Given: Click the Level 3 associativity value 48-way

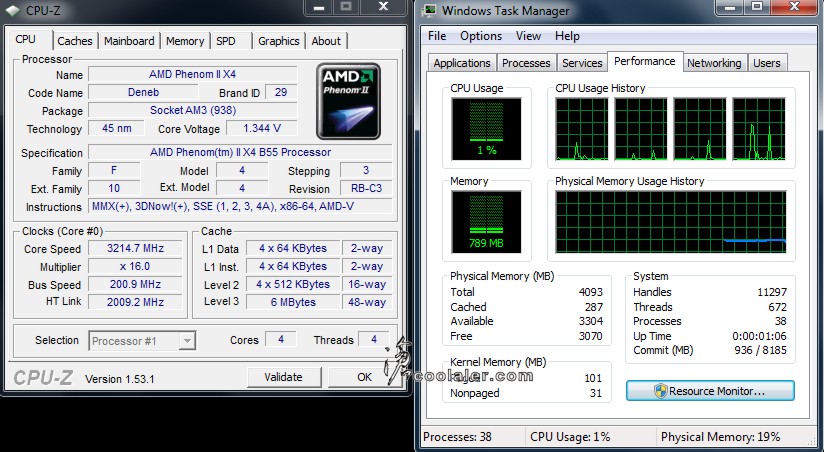Looking at the screenshot, I should [x=367, y=302].
